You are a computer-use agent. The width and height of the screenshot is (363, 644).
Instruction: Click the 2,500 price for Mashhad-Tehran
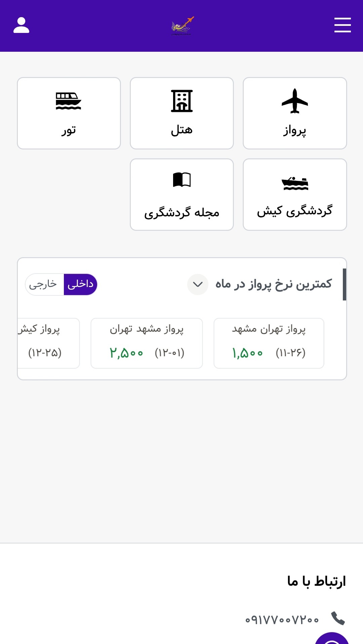(x=126, y=353)
